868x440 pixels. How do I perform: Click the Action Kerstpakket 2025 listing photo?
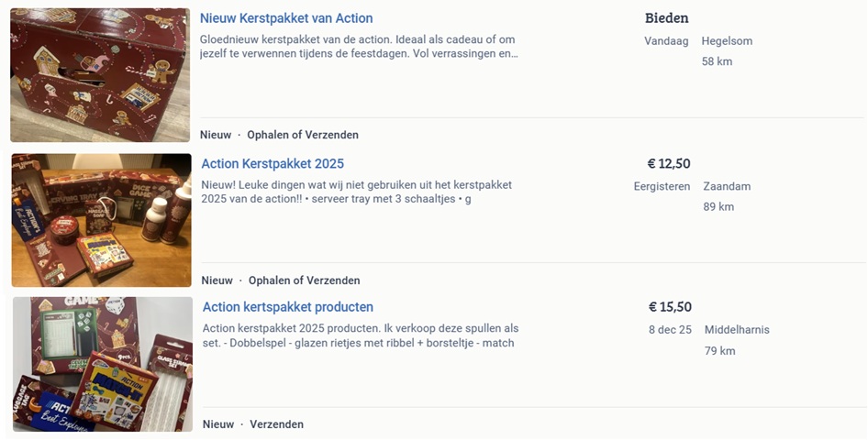click(101, 220)
